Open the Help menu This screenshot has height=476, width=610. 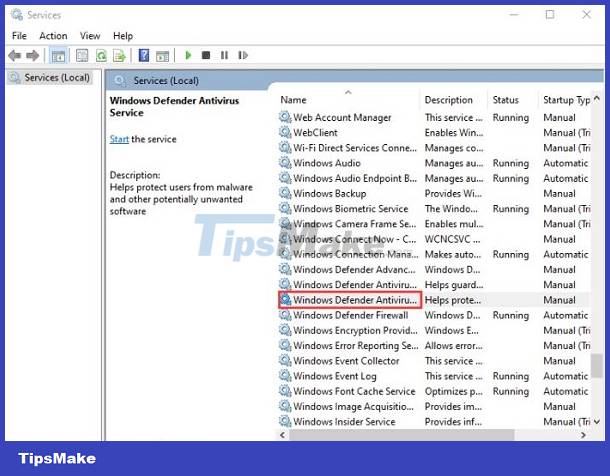(123, 36)
